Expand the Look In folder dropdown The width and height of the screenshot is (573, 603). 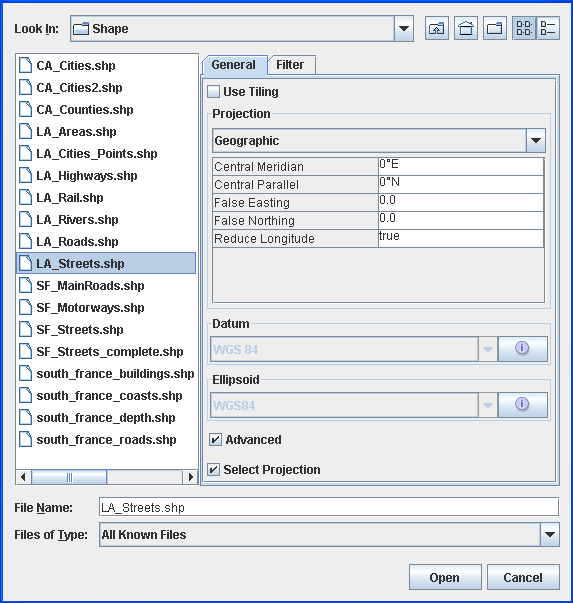click(404, 28)
